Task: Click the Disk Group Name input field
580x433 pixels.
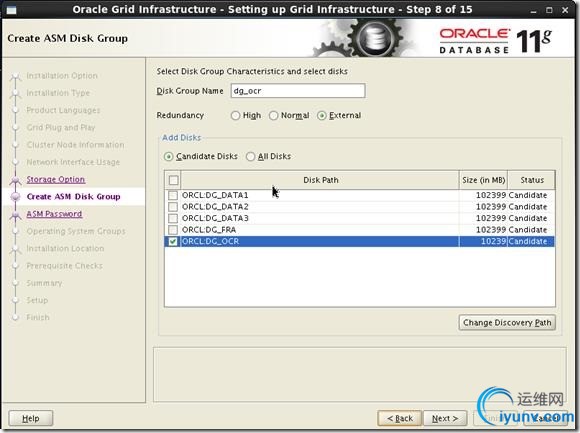Action: coord(298,91)
